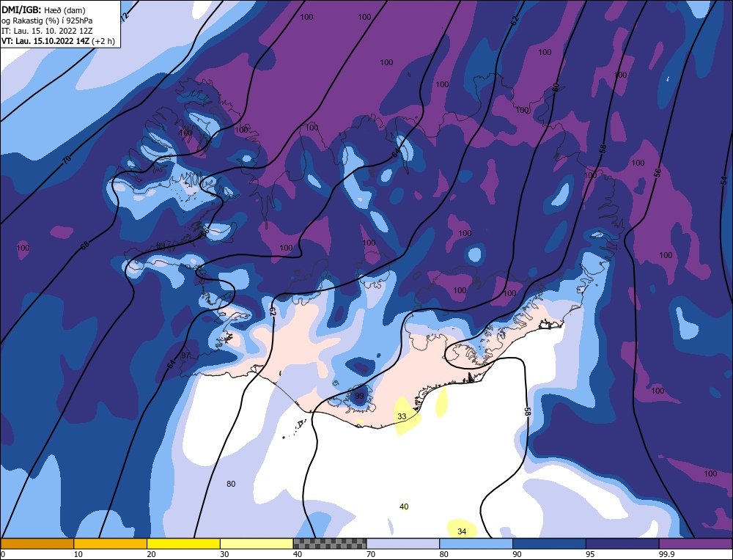Click the '0' legend tick label
Image resolution: width=733 pixels, height=560 pixels.
click(x=3, y=555)
